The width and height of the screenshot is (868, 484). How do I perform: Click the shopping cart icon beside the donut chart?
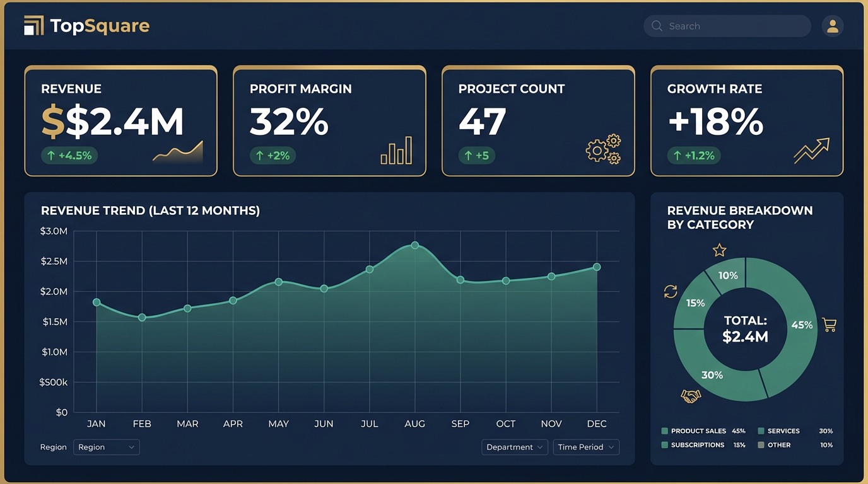[x=830, y=325]
